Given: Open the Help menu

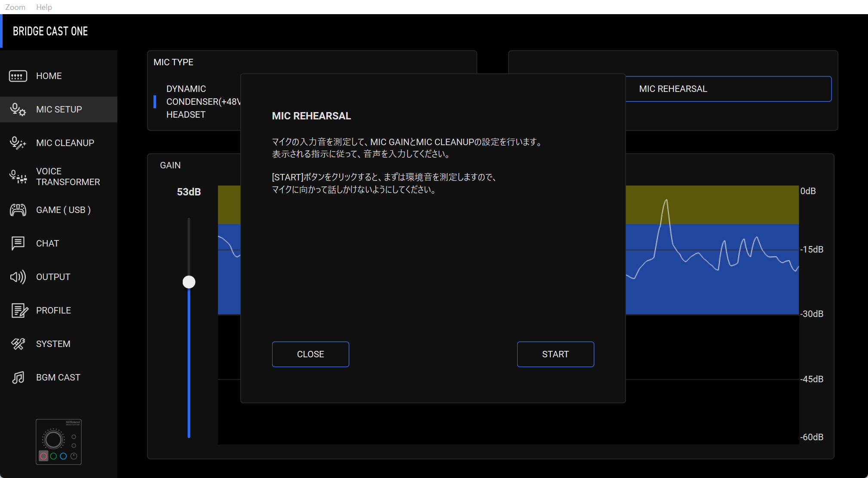Looking at the screenshot, I should tap(44, 7).
